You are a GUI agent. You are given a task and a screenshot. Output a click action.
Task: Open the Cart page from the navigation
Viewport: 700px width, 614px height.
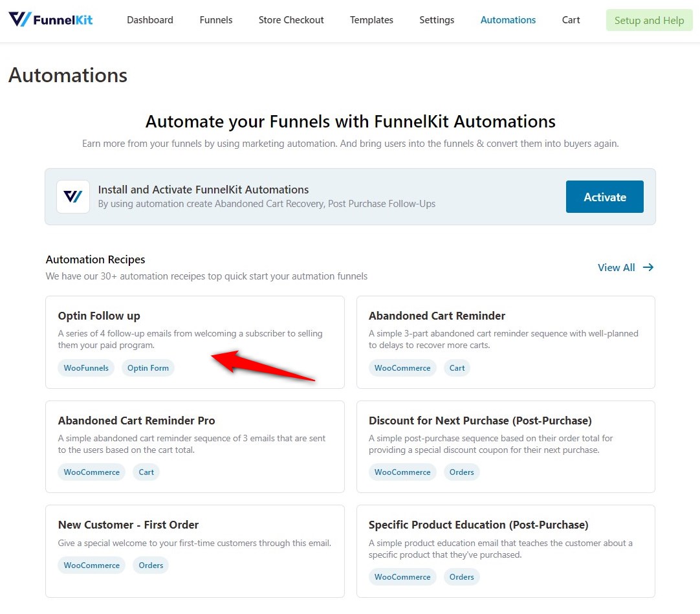[571, 20]
